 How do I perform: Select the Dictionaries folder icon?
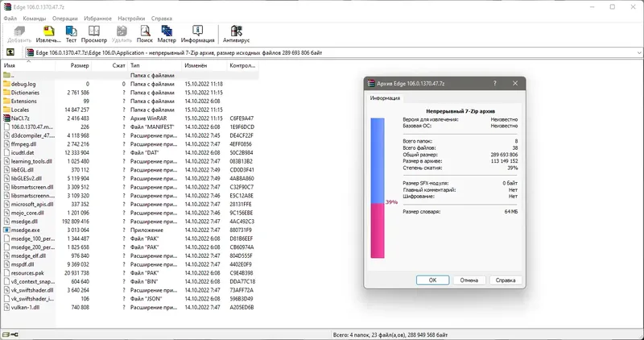[x=6, y=93]
